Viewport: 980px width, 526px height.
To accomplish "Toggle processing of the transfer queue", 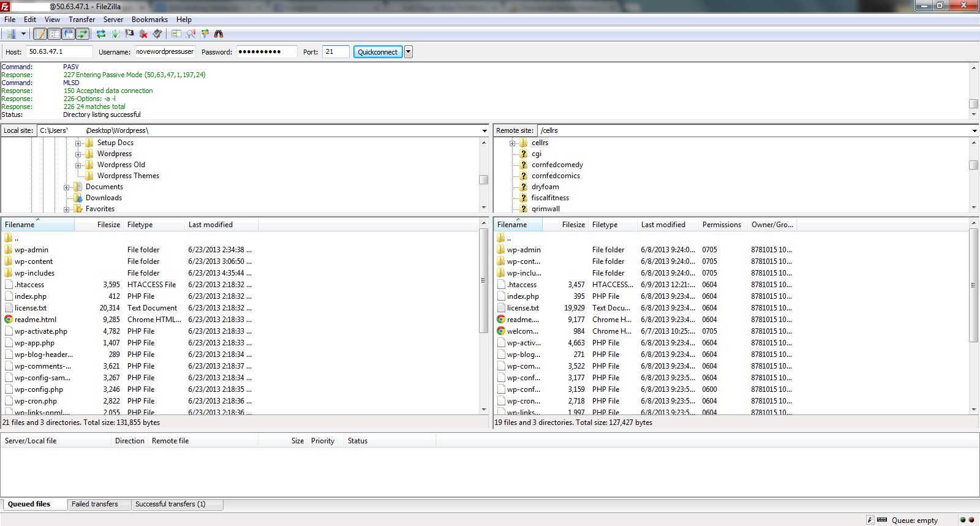I will (x=115, y=34).
